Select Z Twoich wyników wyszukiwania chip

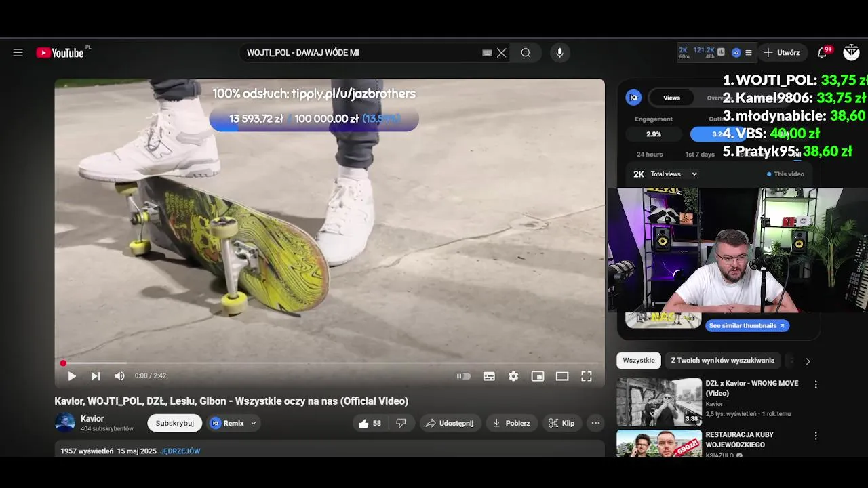722,361
